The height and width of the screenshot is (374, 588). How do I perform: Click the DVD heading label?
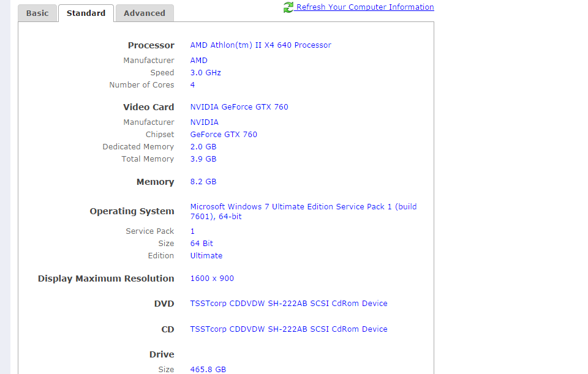point(164,304)
